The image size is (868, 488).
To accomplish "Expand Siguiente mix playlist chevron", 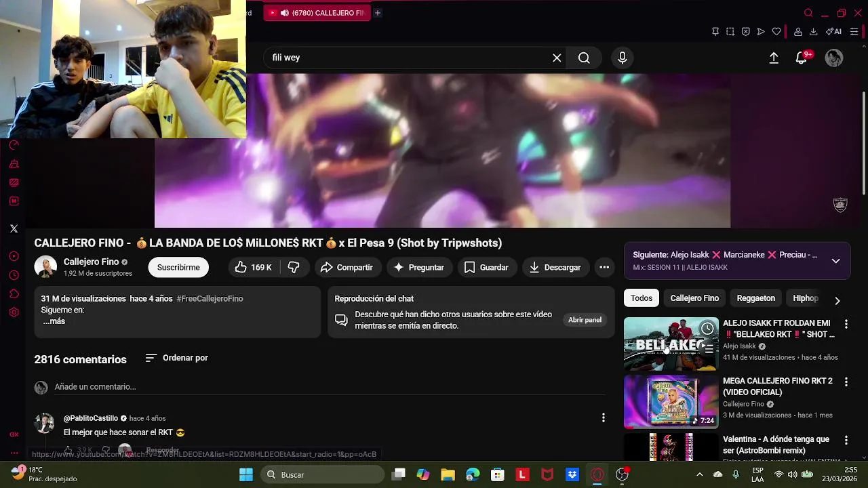I will (835, 261).
